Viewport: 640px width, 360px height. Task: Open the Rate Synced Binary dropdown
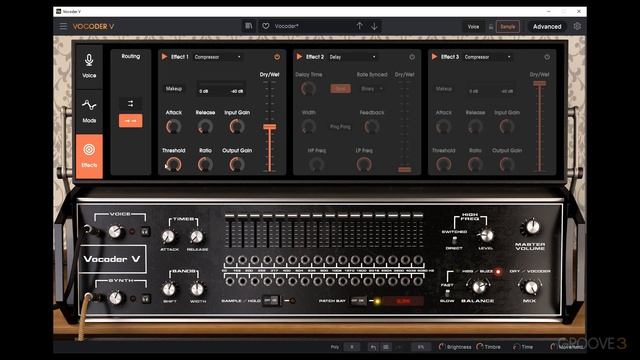(371, 89)
